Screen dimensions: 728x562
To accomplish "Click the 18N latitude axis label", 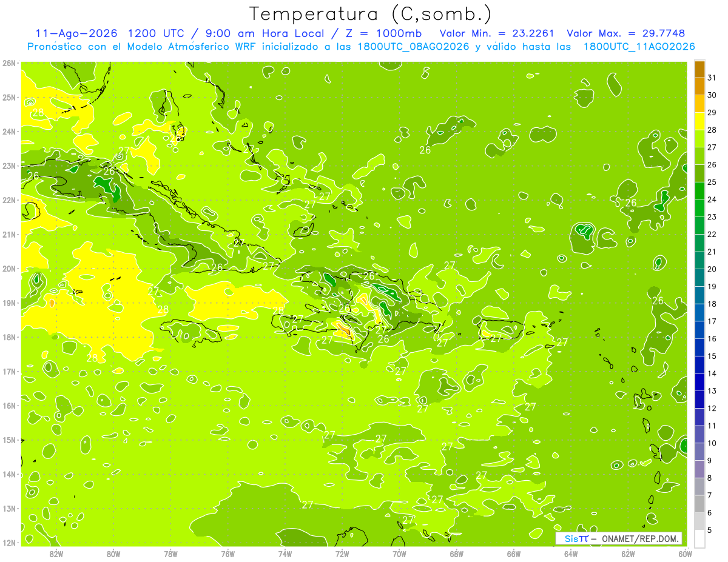I will [x=9, y=337].
